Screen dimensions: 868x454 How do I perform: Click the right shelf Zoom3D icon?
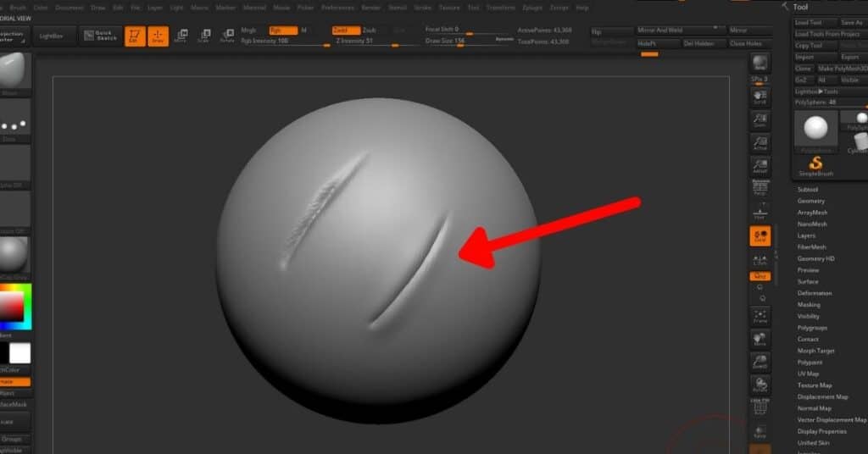[760, 362]
